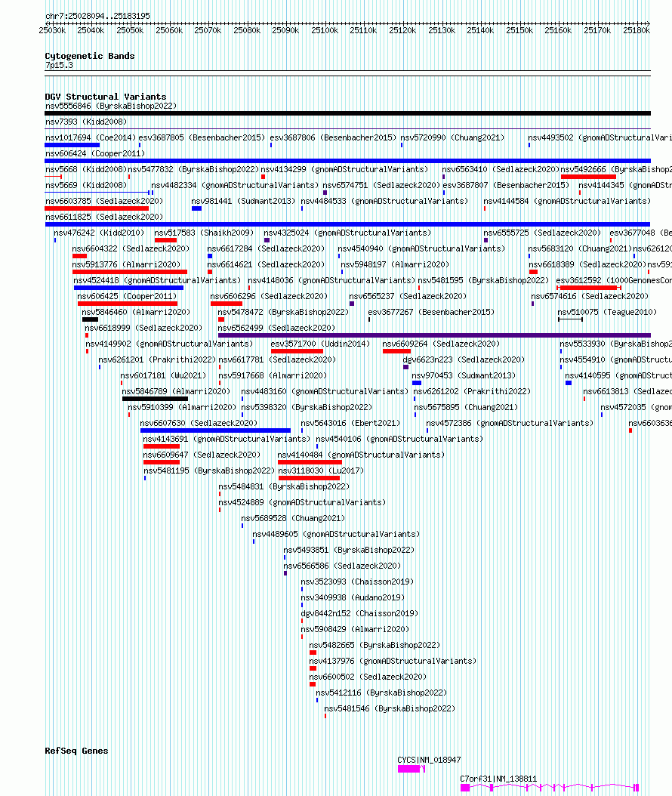672x796 pixels.
Task: Click nsv6261201 (Prakrithi2022) label
Action: (x=157, y=359)
